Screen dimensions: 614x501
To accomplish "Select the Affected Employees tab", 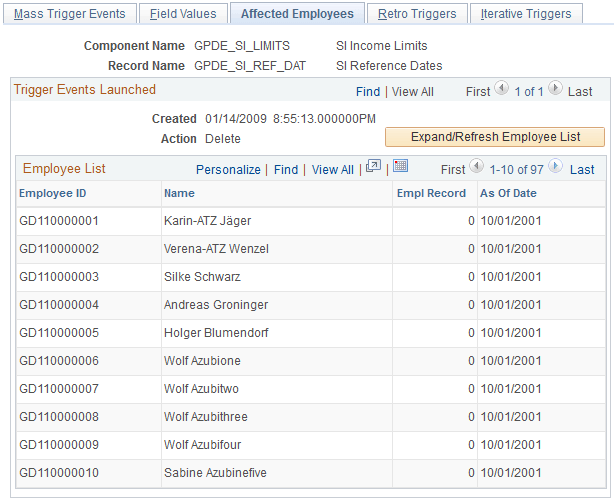I will coord(297,14).
